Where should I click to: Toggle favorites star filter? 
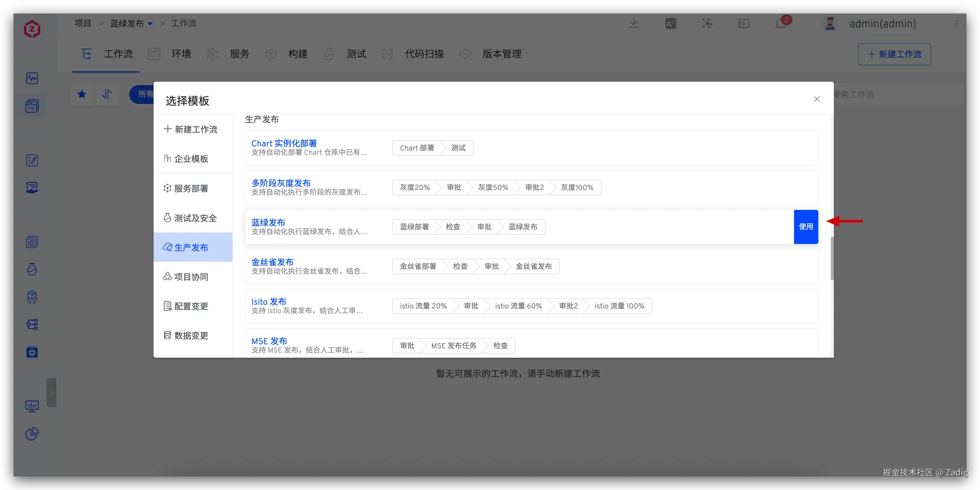(x=82, y=94)
